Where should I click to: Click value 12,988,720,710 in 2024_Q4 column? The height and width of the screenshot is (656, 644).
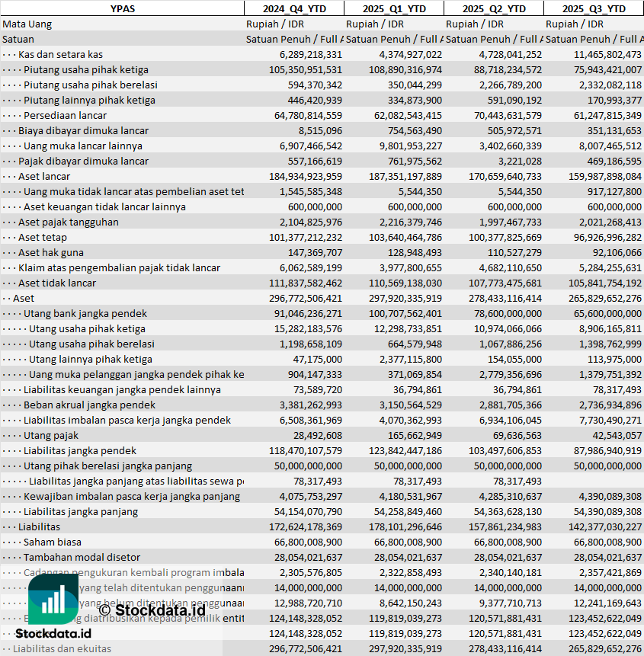[308, 603]
